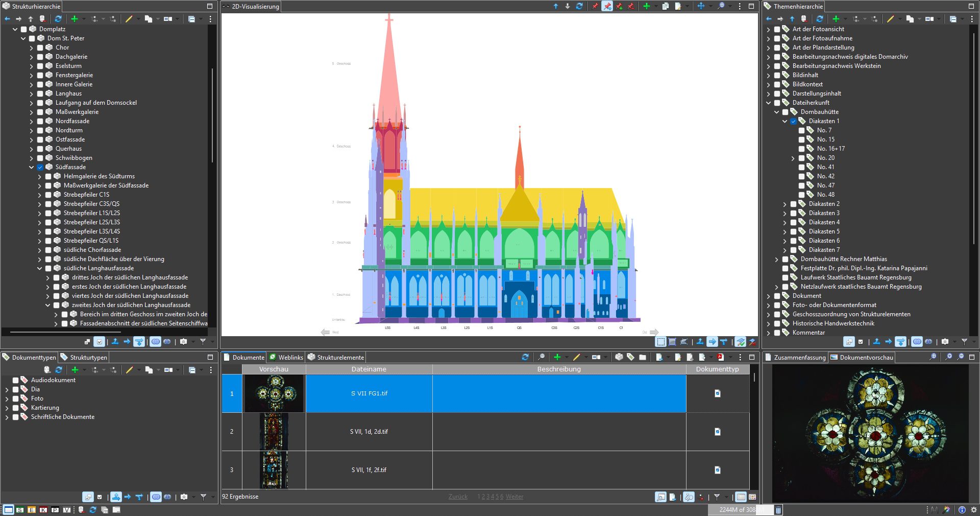Uncheck the Südfassade checkbox
The height and width of the screenshot is (516, 980).
(x=40, y=167)
